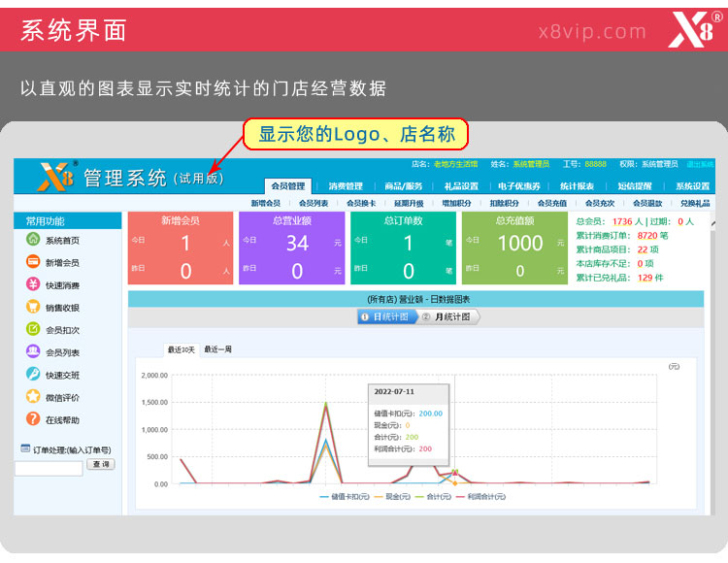Toggle 现金(元) series in chart legend
This screenshot has height=563, width=728.
click(x=392, y=497)
